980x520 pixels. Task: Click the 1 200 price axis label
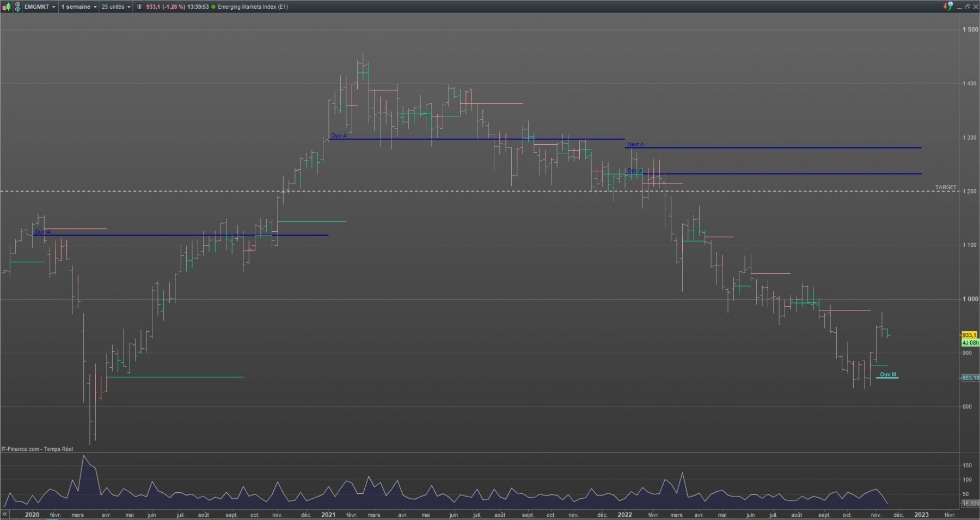pyautogui.click(x=970, y=191)
